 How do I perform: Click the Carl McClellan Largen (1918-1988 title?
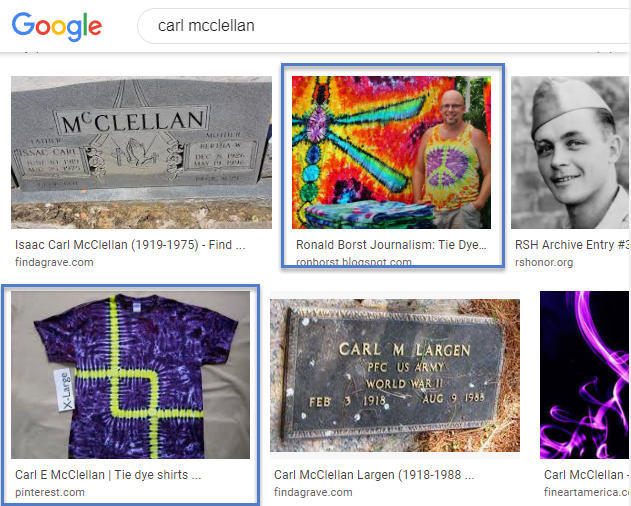(374, 475)
